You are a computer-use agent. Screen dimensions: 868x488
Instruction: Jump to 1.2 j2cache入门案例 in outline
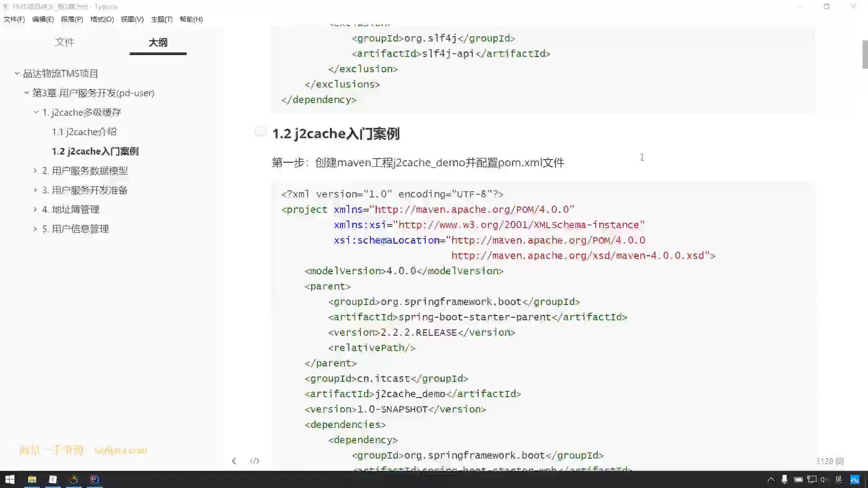(95, 151)
